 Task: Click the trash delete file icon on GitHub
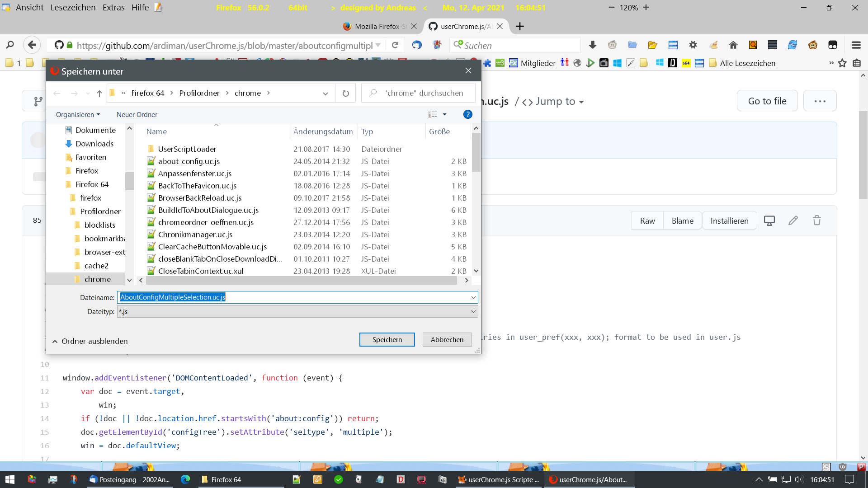click(816, 221)
